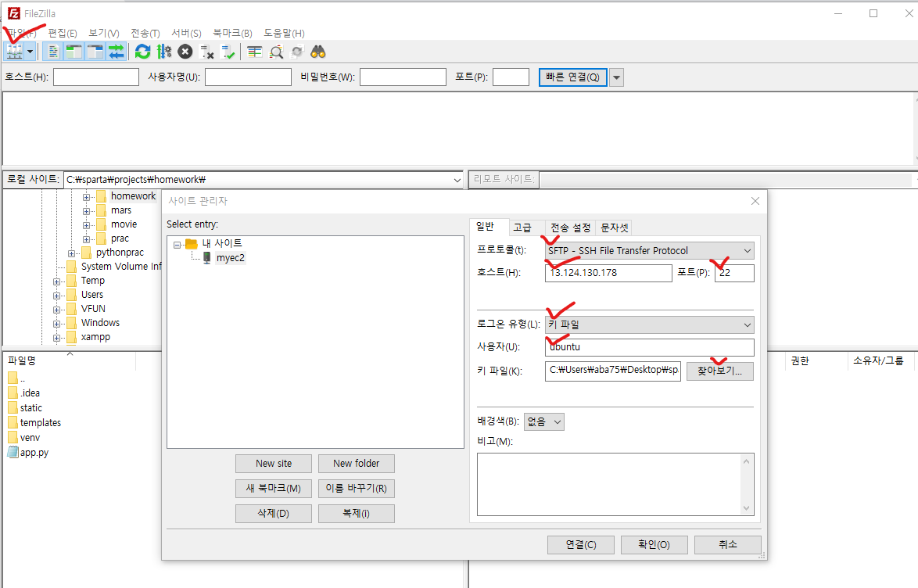Toggle remote directory tree display icon
The image size is (918, 588).
[x=95, y=52]
